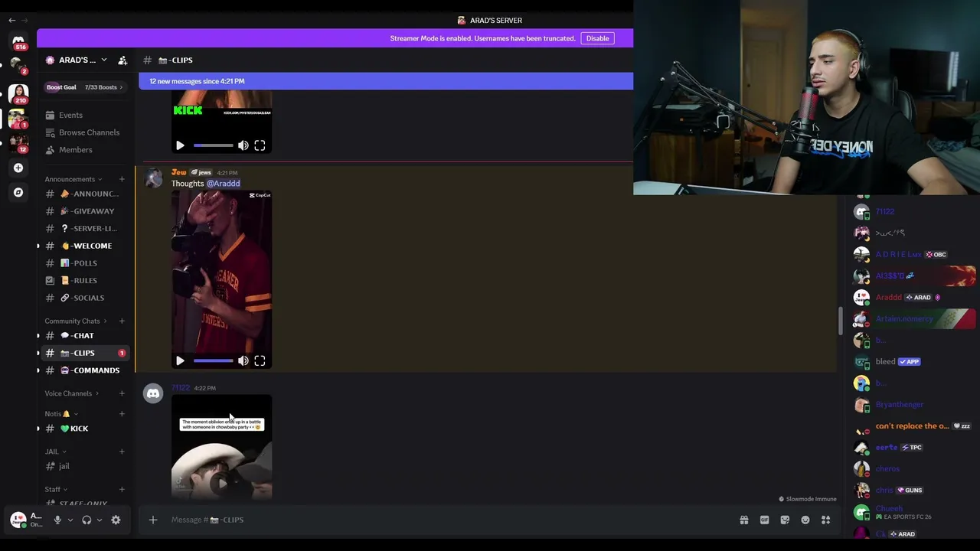Create channel in Announcements category
The image size is (980, 551).
(122, 179)
